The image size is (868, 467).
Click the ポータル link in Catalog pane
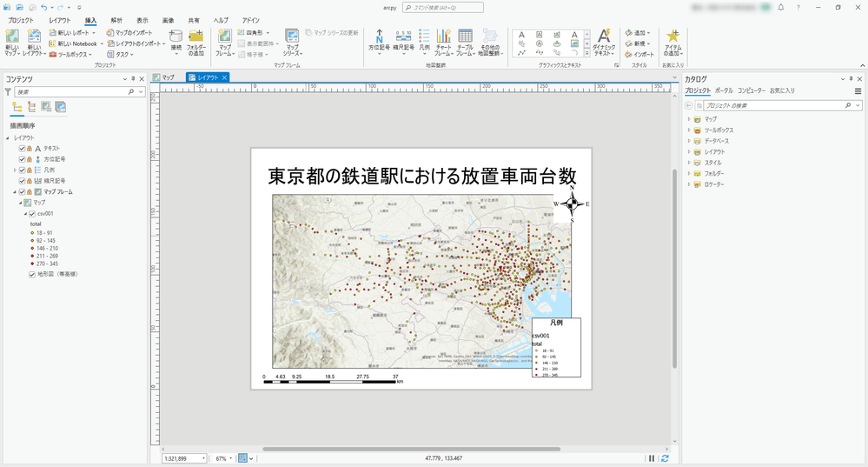723,90
